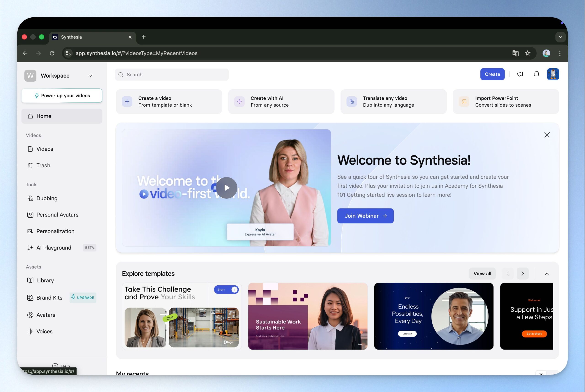
Task: Click the announcements megaphone icon
Action: tap(520, 74)
